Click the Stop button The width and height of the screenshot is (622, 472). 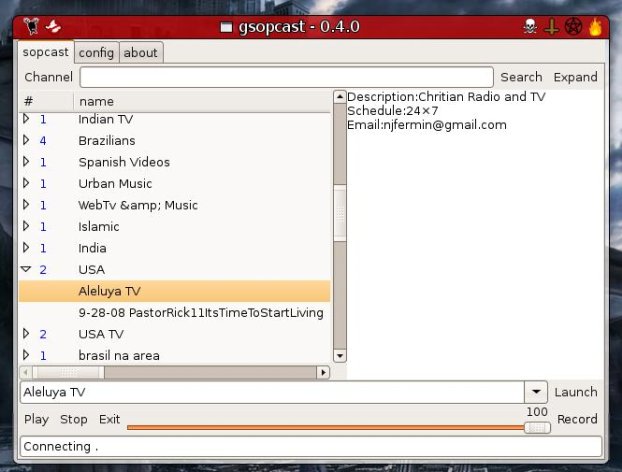tap(74, 419)
